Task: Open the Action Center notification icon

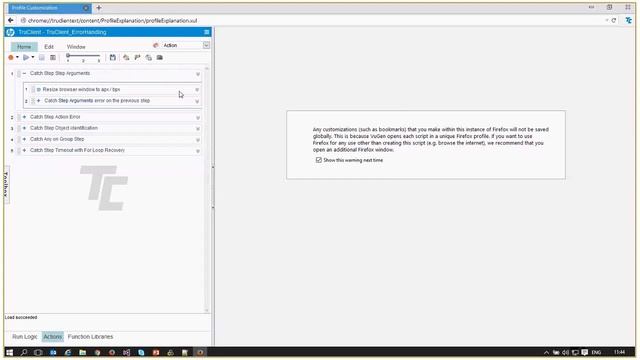Action: click(584, 353)
